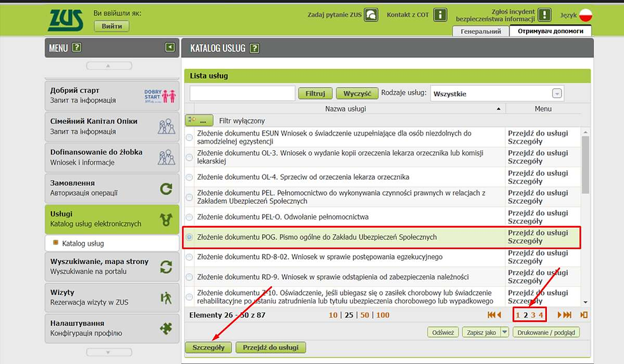Open Налаштування menu item
The height and width of the screenshot is (364, 624).
tap(112, 328)
